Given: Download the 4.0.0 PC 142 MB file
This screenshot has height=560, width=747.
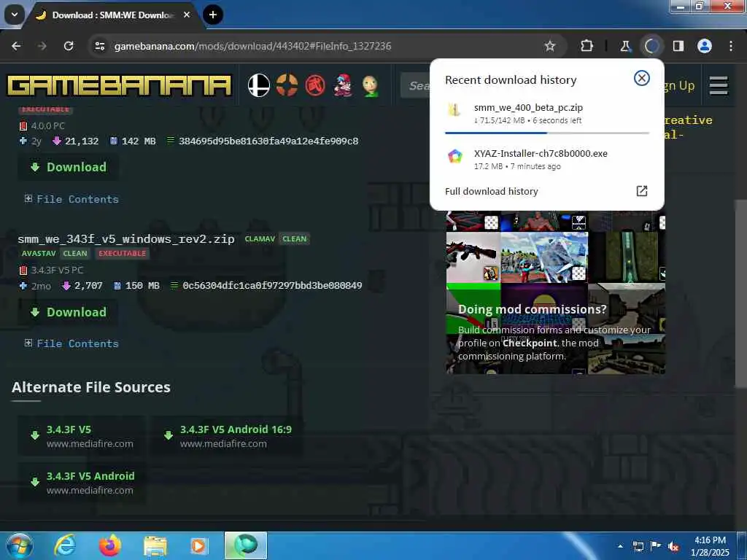Looking at the screenshot, I should 68,167.
